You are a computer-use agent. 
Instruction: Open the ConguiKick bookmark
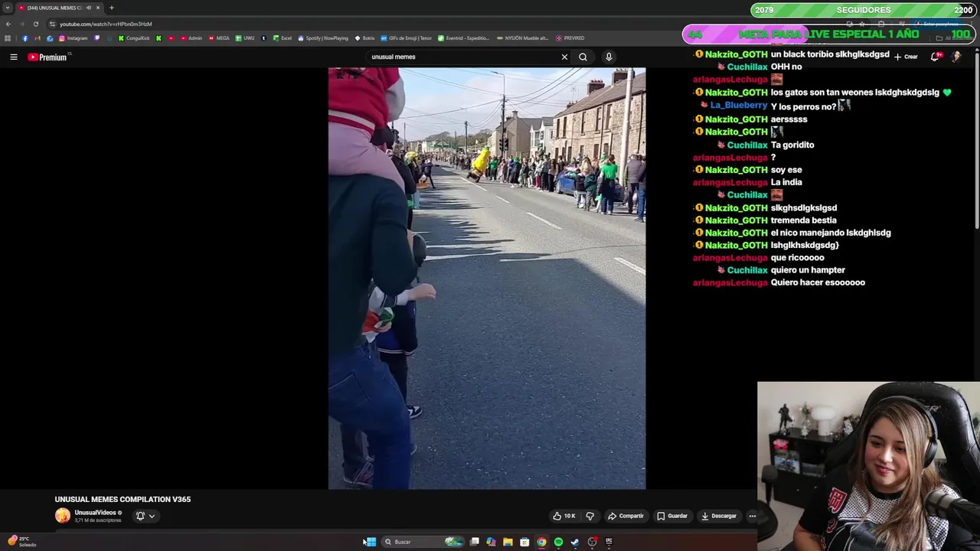(133, 38)
